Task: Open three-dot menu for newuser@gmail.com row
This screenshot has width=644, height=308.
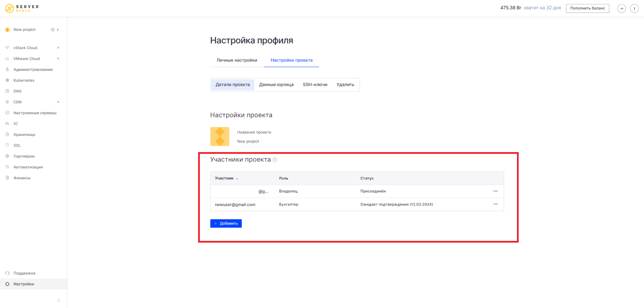Action: tap(495, 204)
